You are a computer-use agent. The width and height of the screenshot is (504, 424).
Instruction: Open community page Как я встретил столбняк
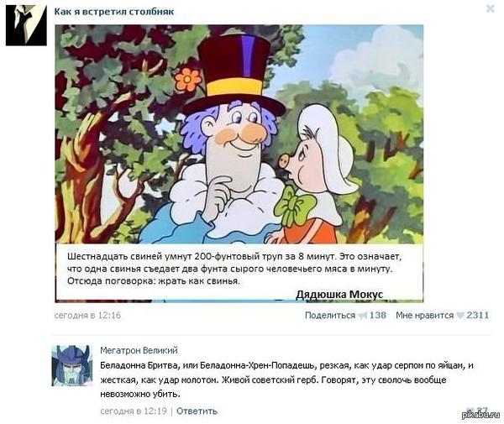pos(114,12)
